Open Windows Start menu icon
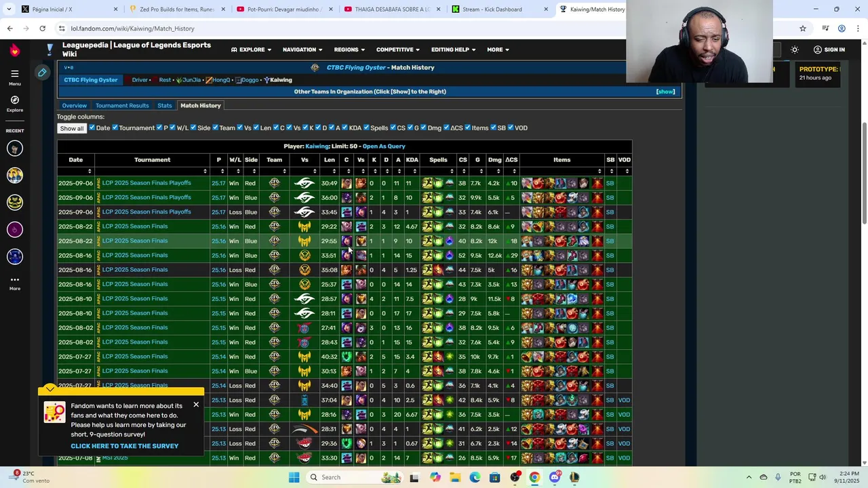The image size is (868, 488). tap(294, 477)
